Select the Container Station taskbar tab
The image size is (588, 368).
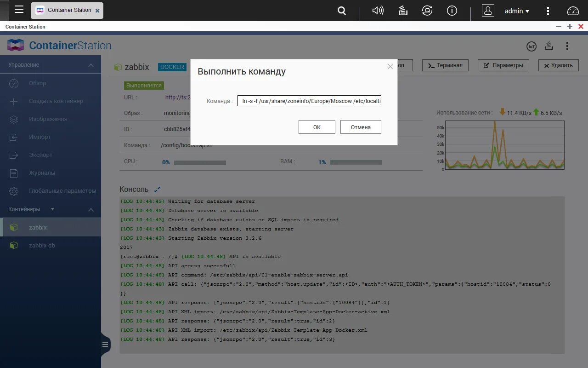(67, 10)
